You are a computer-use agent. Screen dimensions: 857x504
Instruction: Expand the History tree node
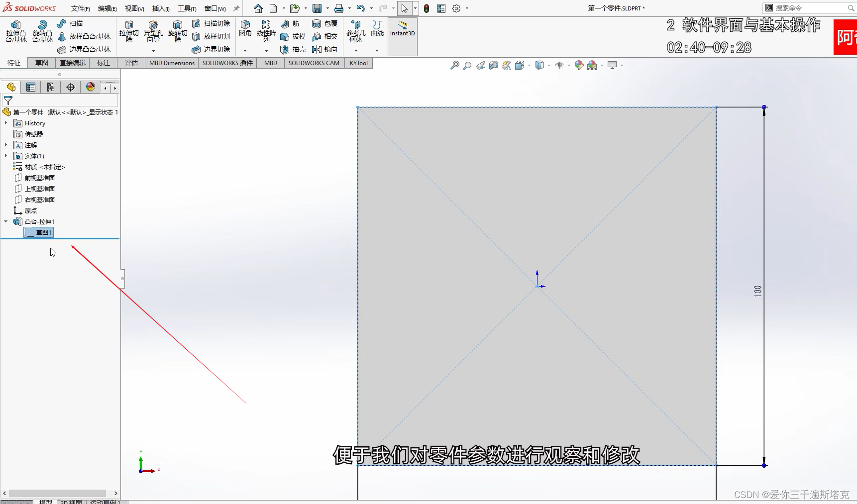coord(6,123)
